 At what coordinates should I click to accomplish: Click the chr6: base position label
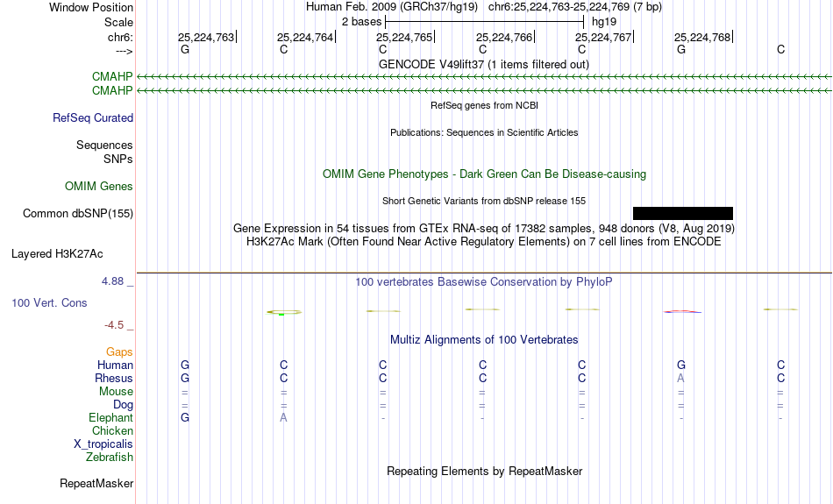[120, 37]
